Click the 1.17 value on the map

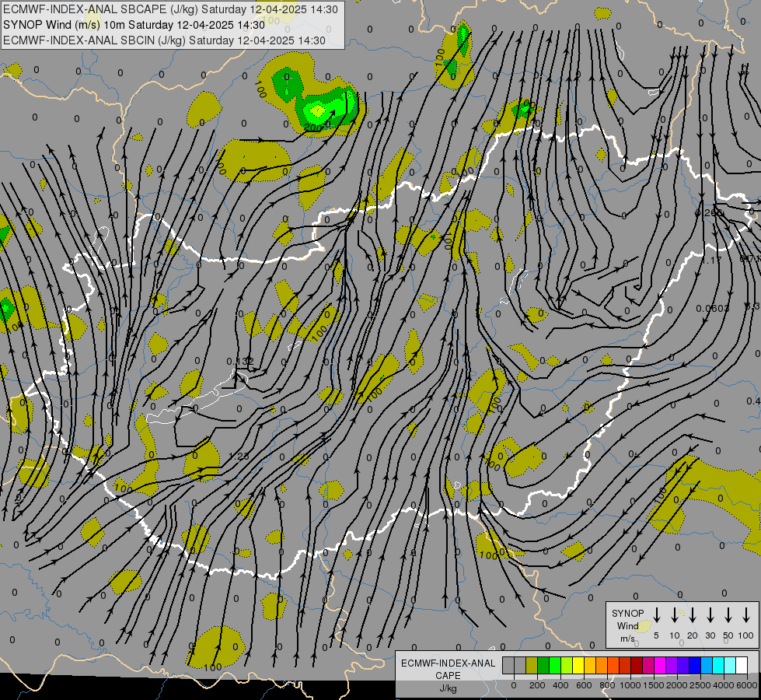tap(712, 261)
